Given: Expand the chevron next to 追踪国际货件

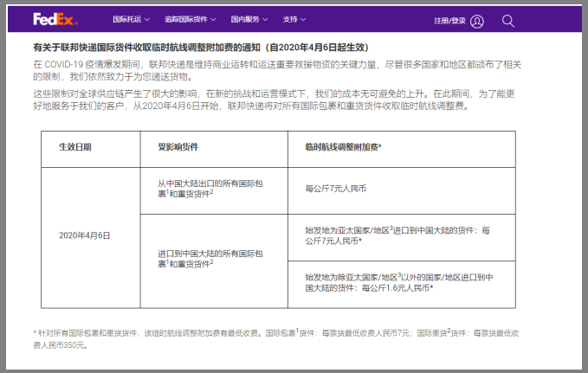Looking at the screenshot, I should click(x=212, y=19).
